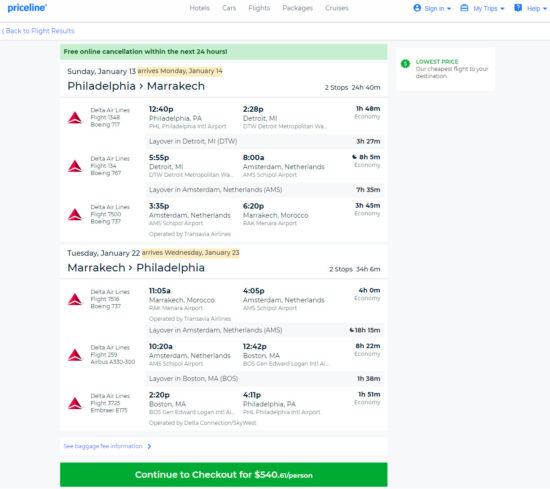Click the 2:28p Detroit arrival time

253,109
